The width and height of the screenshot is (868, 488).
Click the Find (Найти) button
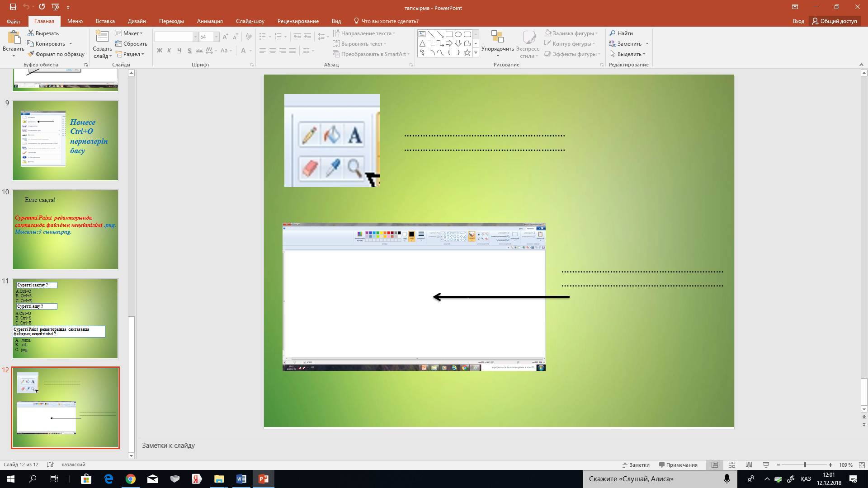[x=621, y=33]
